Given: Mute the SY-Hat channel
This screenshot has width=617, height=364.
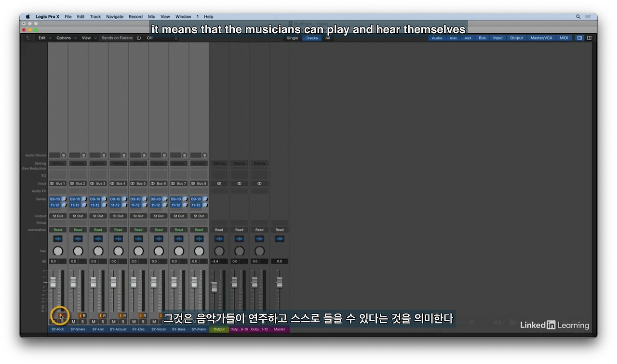Looking at the screenshot, I should [94, 322].
